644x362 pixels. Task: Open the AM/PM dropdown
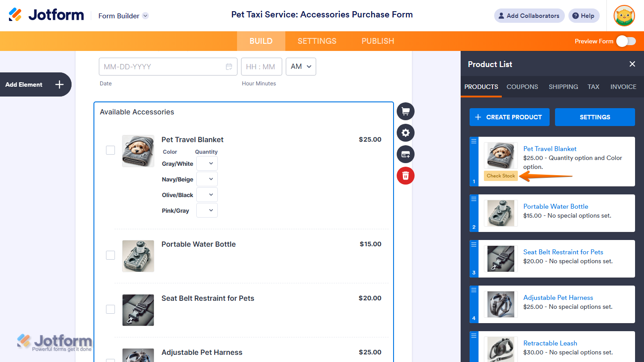click(x=301, y=67)
